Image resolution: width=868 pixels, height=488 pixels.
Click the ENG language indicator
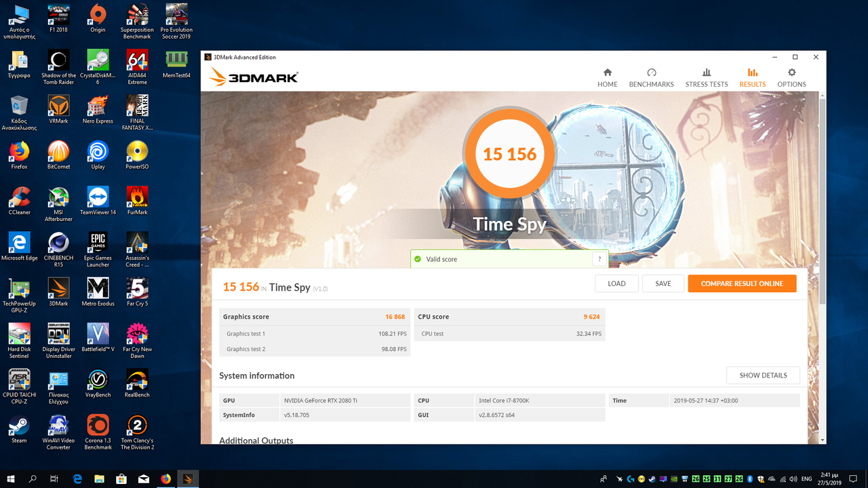tap(806, 479)
